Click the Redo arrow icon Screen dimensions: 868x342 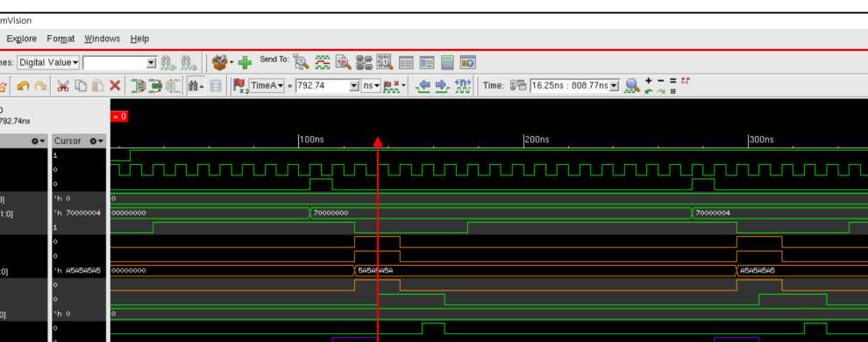[x=40, y=86]
